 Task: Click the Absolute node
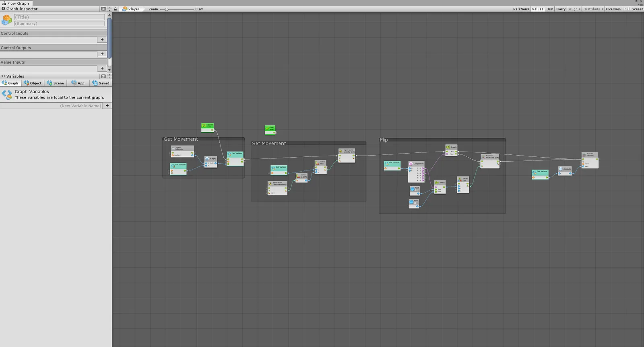[565, 171]
